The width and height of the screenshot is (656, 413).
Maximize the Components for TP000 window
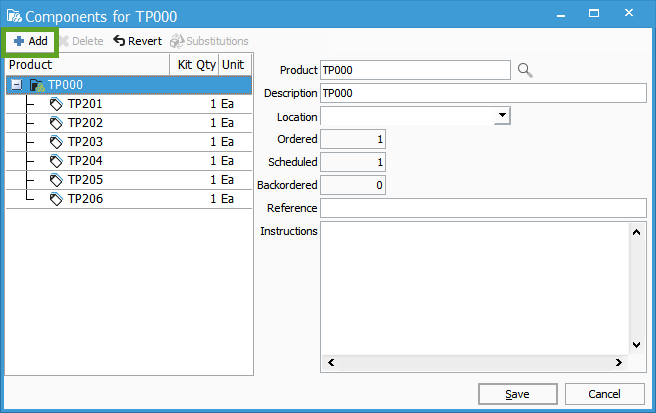click(594, 13)
